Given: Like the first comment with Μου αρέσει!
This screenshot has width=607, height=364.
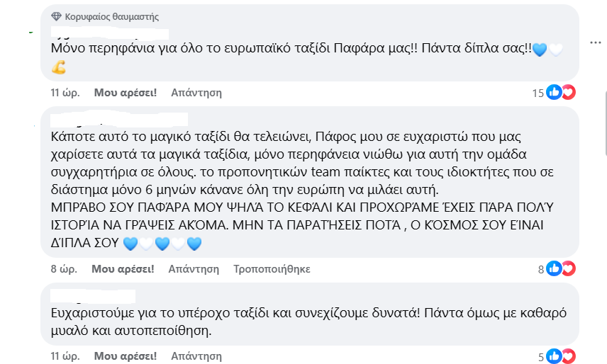Looking at the screenshot, I should [x=126, y=93].
